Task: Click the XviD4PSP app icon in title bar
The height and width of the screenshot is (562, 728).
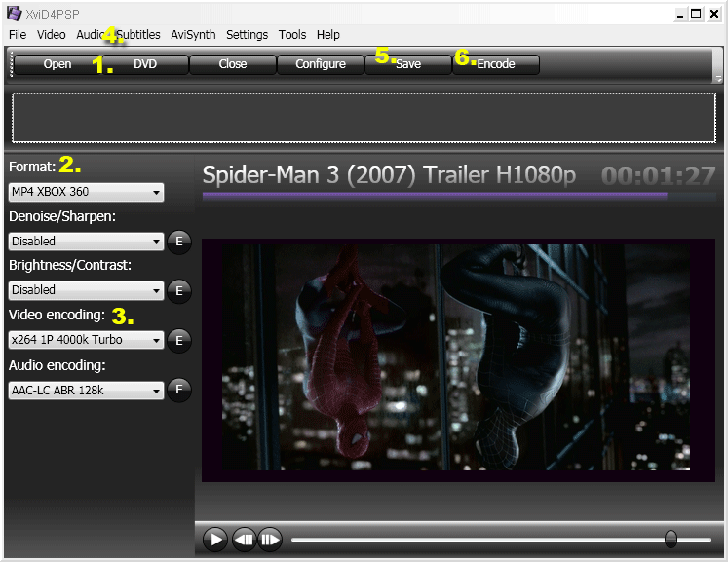Action: 14,14
